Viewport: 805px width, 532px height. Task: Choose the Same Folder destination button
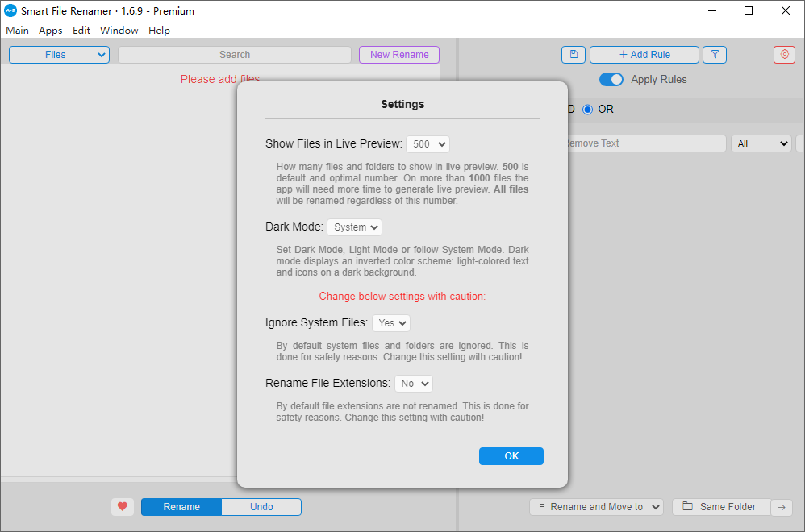(721, 507)
